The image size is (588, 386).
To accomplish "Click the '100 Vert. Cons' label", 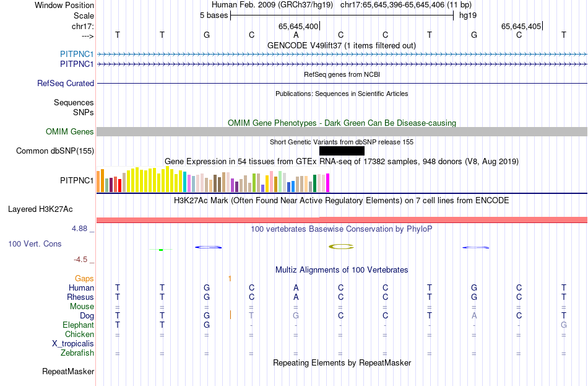I will coord(35,244).
